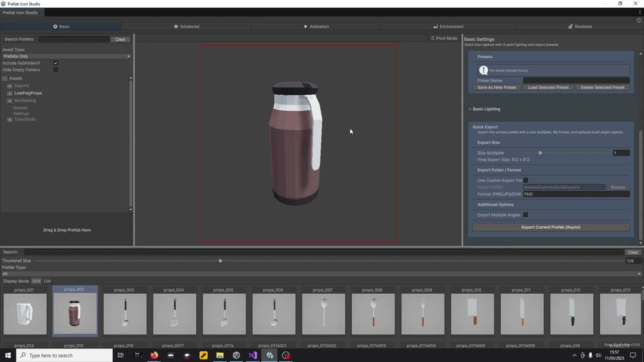This screenshot has height=362, width=644.
Task: Expand the TutorialInfo folder
Action: click(x=10, y=120)
